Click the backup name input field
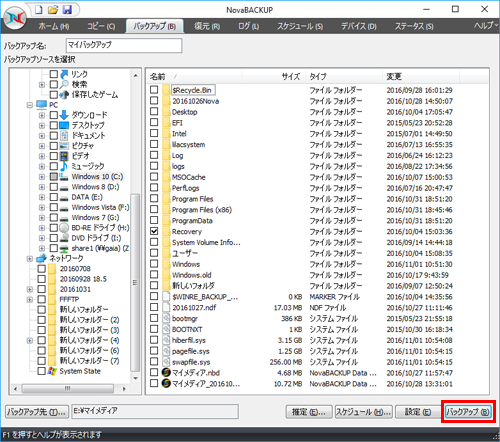The width and height of the screenshot is (500, 442). (124, 45)
